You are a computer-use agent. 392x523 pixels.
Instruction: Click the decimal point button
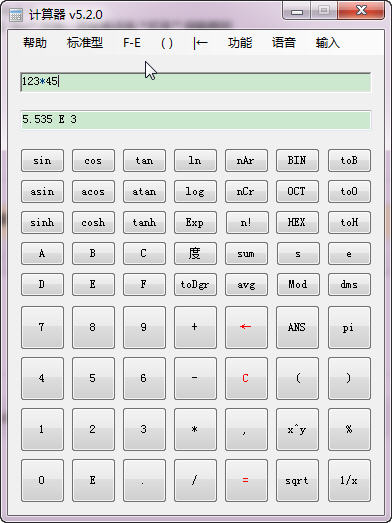(144, 481)
